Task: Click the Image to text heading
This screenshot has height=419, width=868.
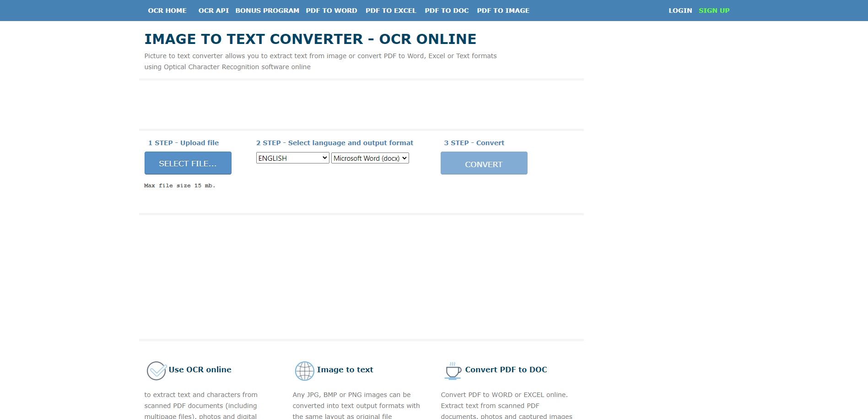Action: (345, 370)
